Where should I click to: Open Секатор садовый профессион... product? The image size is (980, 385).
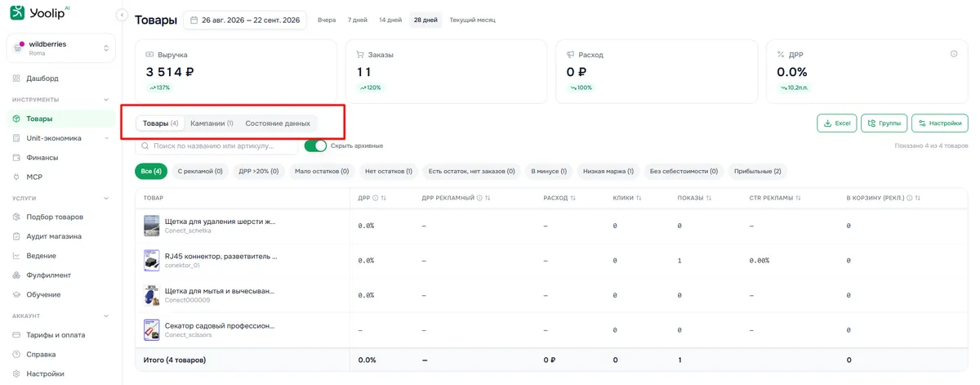coord(220,325)
